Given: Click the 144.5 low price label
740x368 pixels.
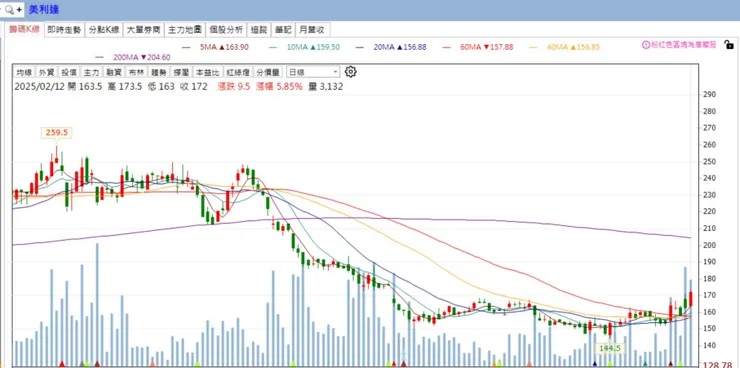Looking at the screenshot, I should [610, 348].
